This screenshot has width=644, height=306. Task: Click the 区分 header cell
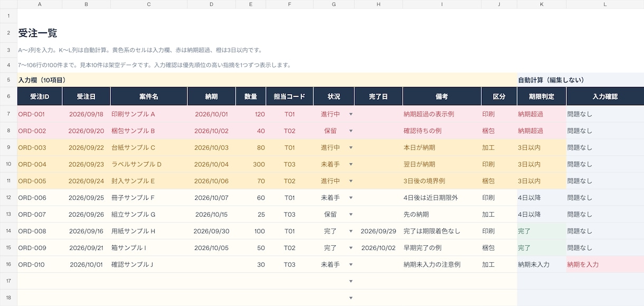pos(499,97)
